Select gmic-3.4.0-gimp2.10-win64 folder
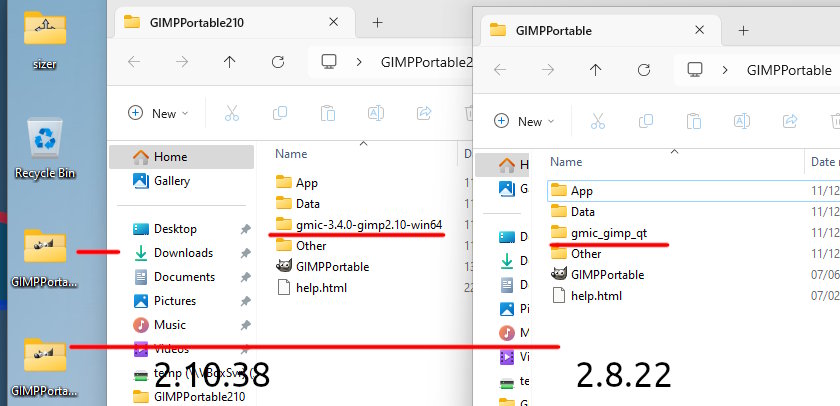Screen dimensions: 840x406 tap(359, 224)
